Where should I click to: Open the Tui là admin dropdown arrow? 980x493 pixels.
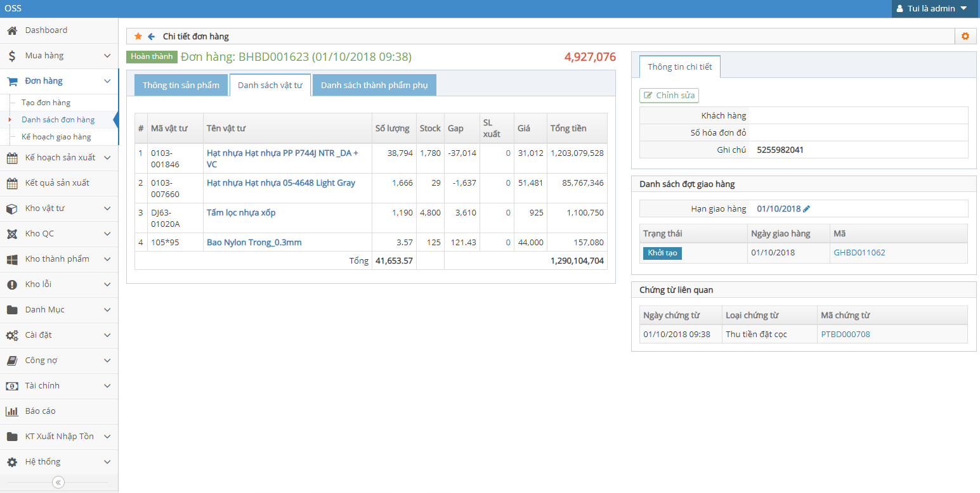[964, 9]
